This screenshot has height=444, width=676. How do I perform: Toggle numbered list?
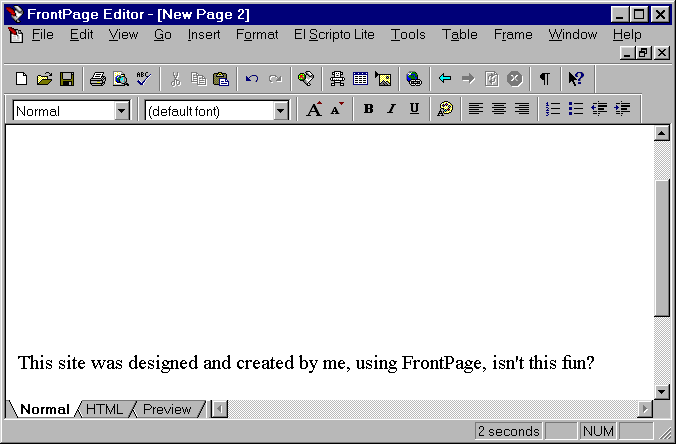553,109
